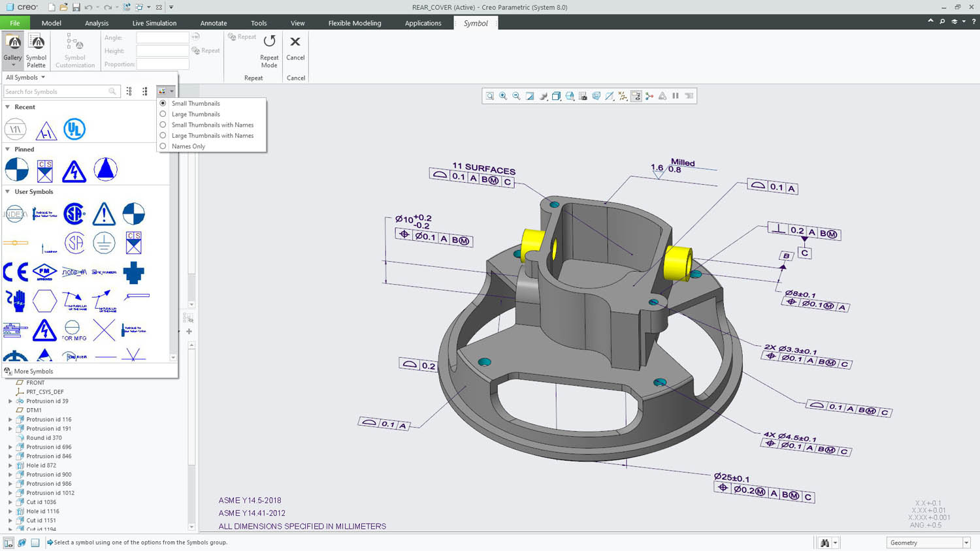Pick the blue cross symbol
This screenshot has width=980, height=551.
133,272
